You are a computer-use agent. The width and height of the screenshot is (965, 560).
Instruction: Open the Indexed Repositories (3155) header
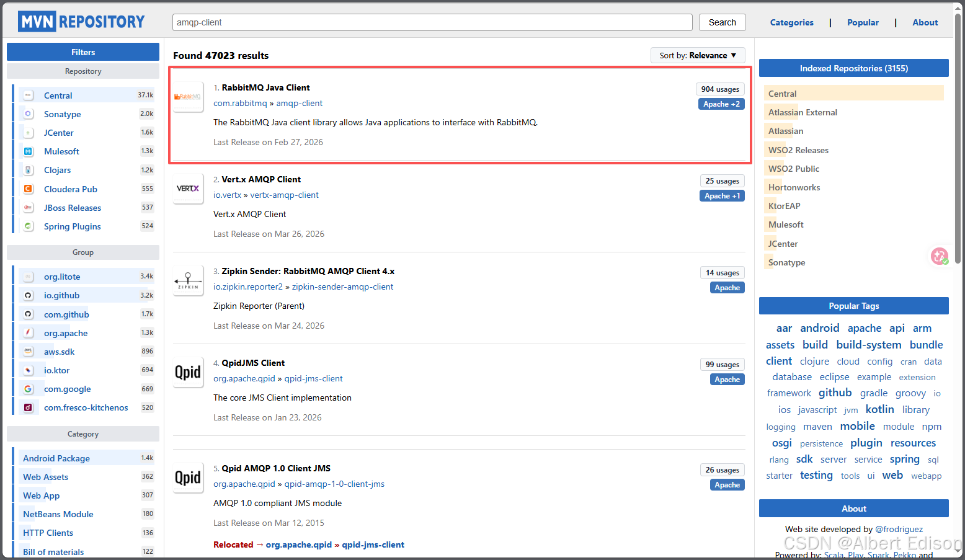(853, 68)
